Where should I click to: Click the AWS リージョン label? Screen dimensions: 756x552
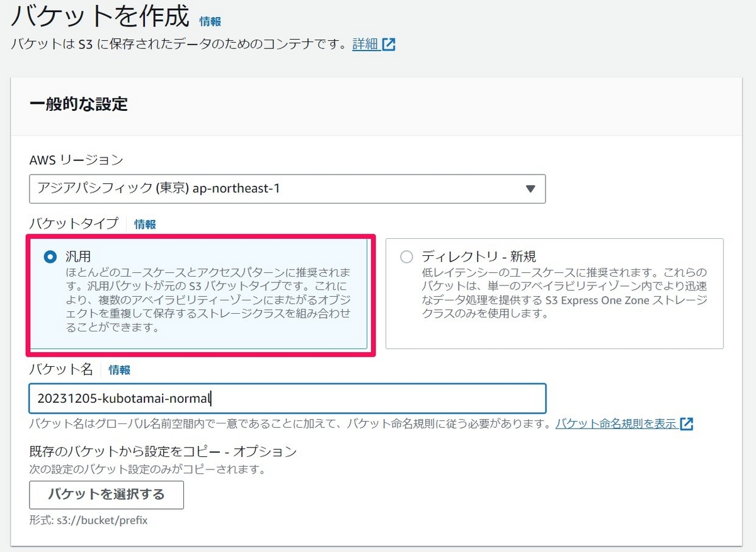point(76,160)
